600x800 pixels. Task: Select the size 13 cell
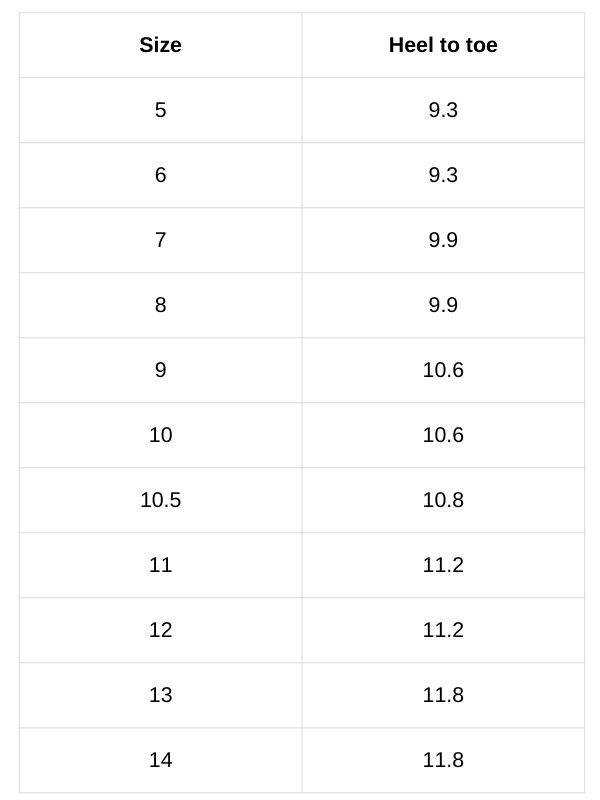[x=160, y=695]
